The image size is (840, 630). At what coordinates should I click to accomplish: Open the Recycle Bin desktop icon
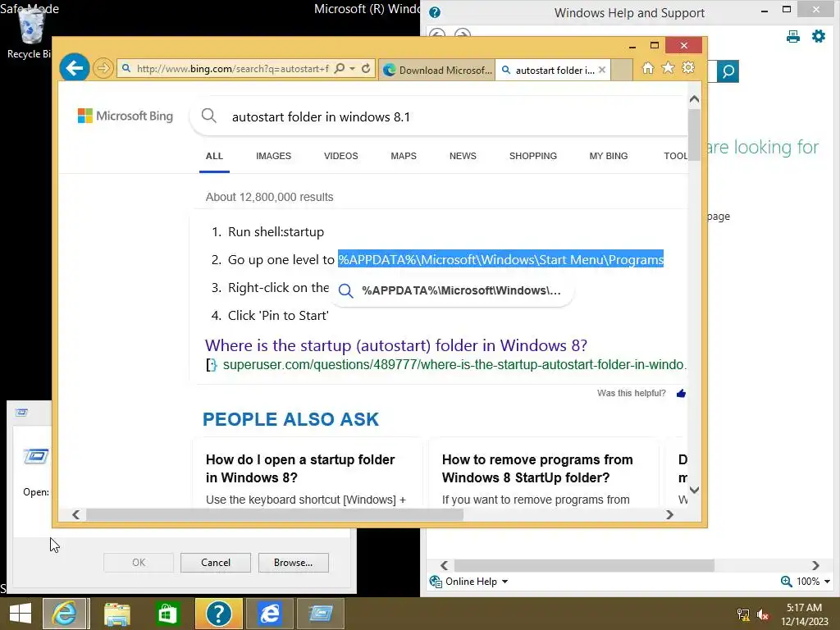(30, 32)
